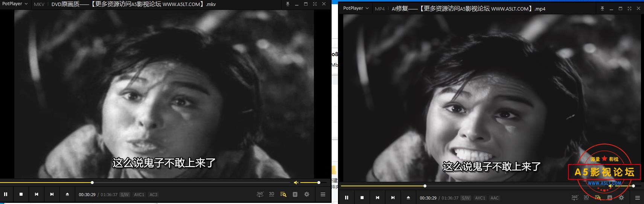Toggle 360° video mode in MKV player
The width and height of the screenshot is (644, 204).
coord(260,194)
